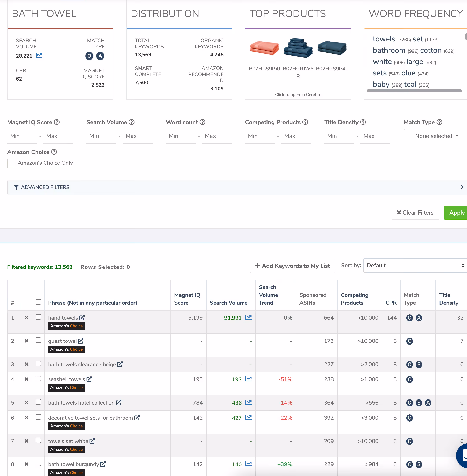The height and width of the screenshot is (476, 467).
Task: Click the chart icon for 'bath towels hotel collection' volume
Action: click(248, 402)
